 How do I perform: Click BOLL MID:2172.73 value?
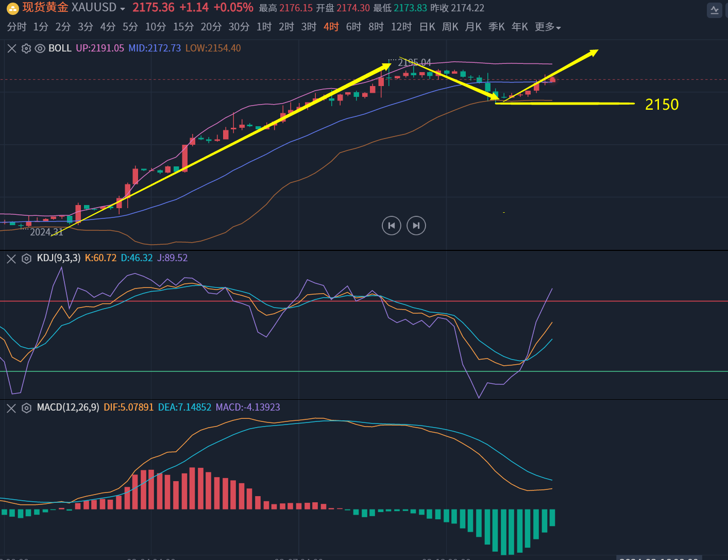(155, 48)
